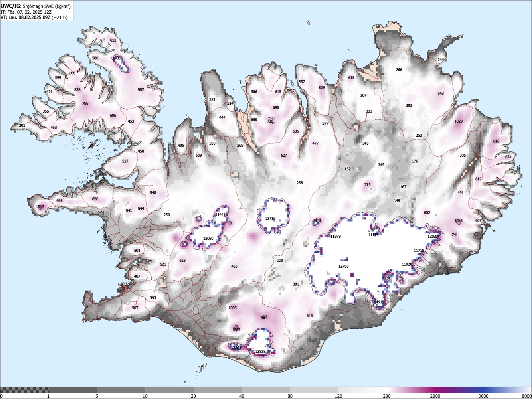
Task: Pick the pink 200–2000 gradient legend segment
Action: click(x=411, y=390)
